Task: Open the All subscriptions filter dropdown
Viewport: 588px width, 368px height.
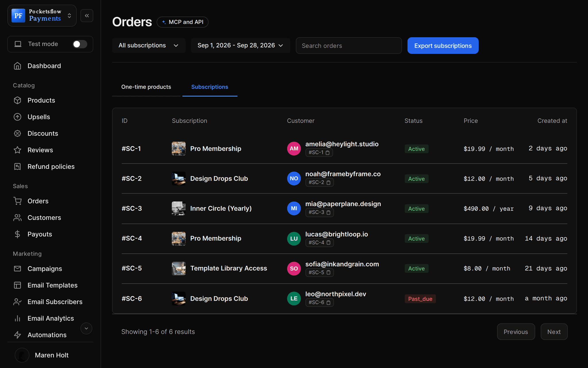Action: 149,45
